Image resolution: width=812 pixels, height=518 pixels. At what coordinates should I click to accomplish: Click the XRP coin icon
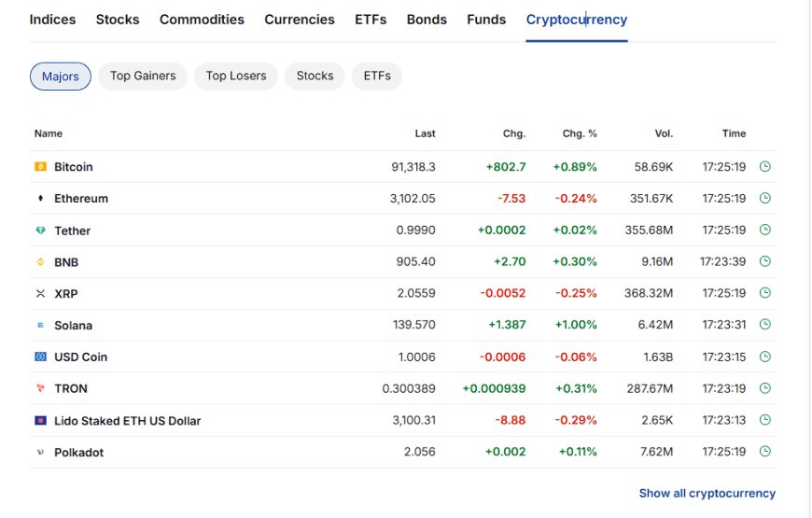tap(40, 294)
